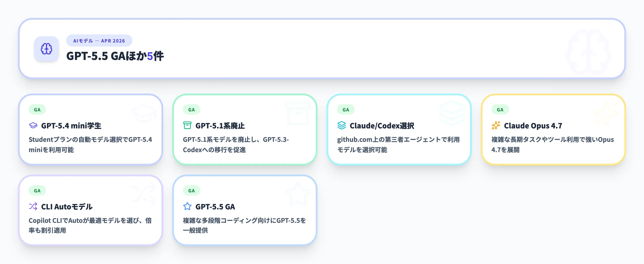This screenshot has height=264, width=644.
Task: Click description starting Studentプランの自動モデル選択
Action: [90, 144]
